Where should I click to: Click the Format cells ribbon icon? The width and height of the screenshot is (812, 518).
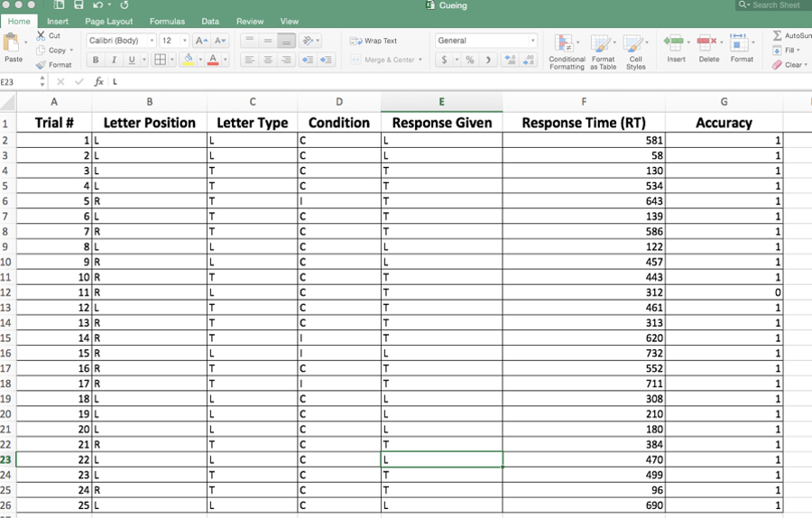[x=739, y=42]
